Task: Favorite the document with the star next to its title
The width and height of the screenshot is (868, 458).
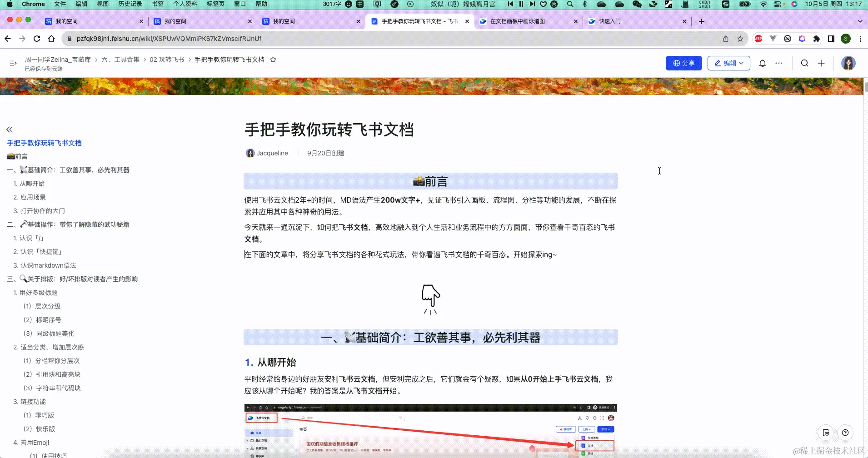Action: coord(273,60)
